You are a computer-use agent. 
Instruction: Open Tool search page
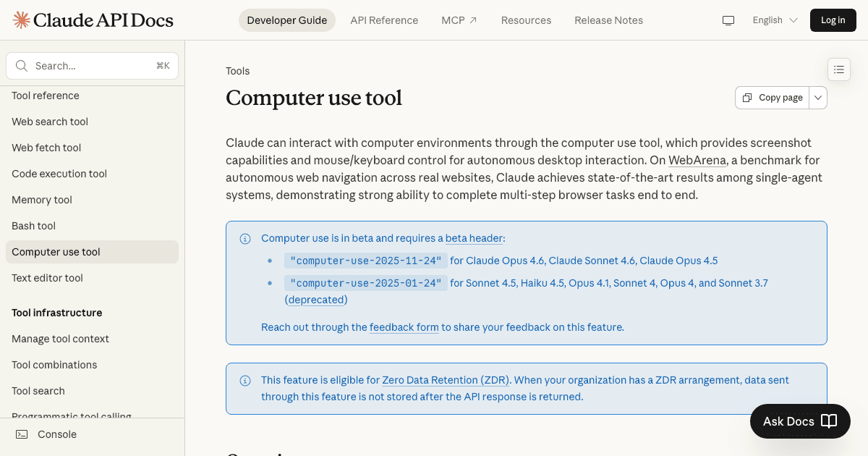(x=38, y=391)
